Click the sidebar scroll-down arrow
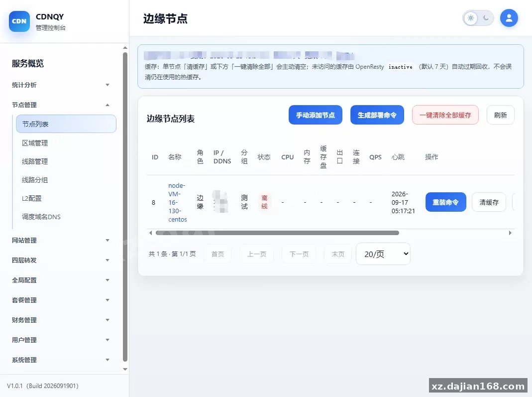The height and width of the screenshot is (397, 532). point(125,369)
